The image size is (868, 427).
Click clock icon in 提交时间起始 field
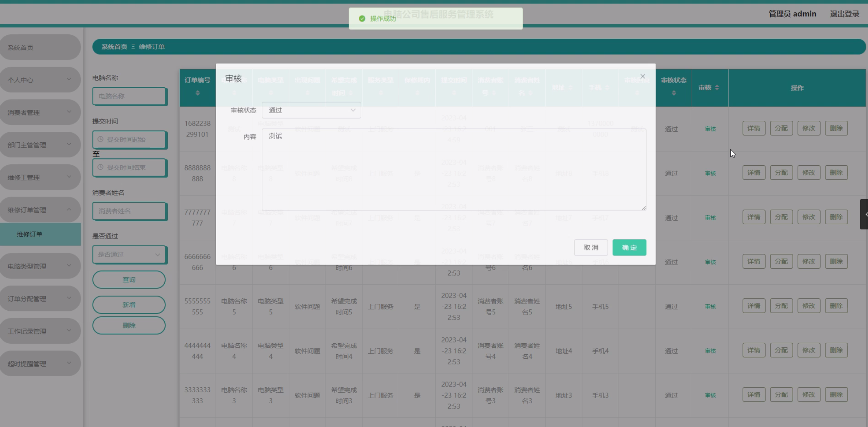click(x=101, y=139)
